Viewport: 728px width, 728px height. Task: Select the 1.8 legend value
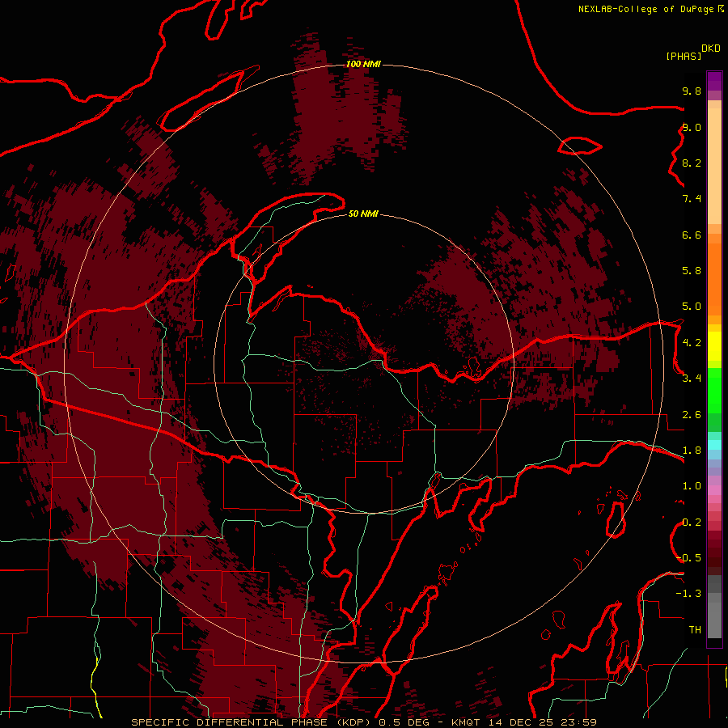pos(692,451)
